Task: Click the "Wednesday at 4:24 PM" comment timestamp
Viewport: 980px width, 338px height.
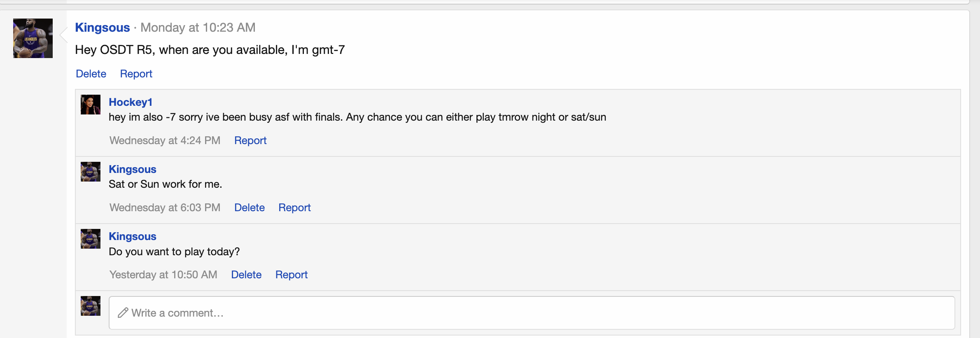Action: [x=165, y=140]
